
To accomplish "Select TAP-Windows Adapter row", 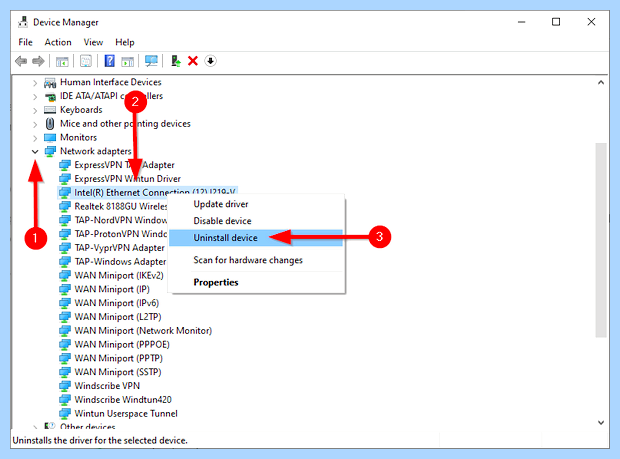I will pyautogui.click(x=113, y=262).
